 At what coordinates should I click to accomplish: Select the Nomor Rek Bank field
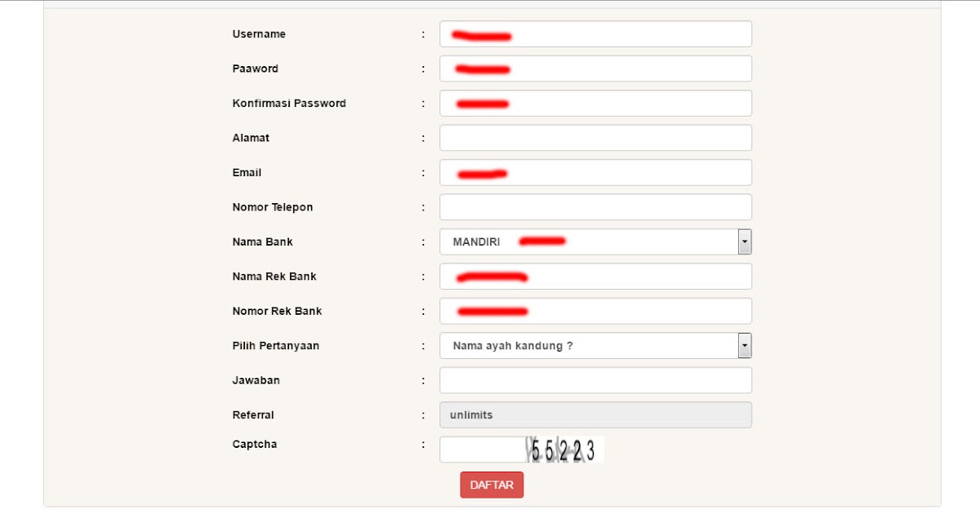pyautogui.click(x=595, y=311)
